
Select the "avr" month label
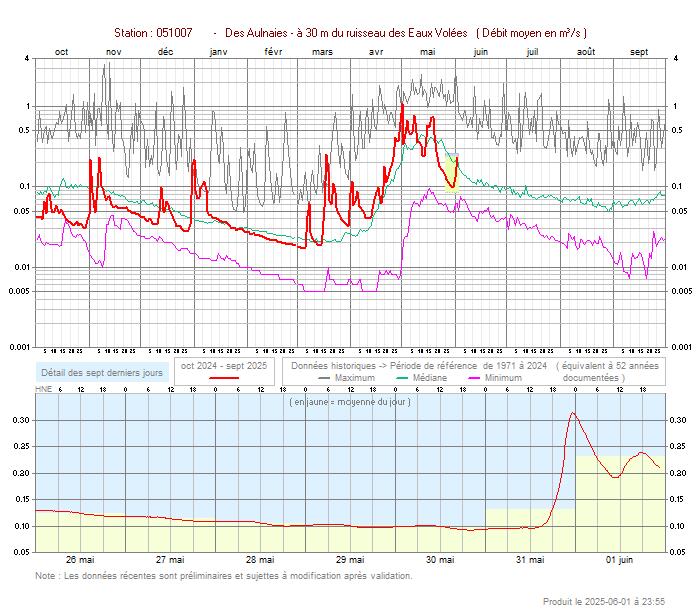[376, 52]
